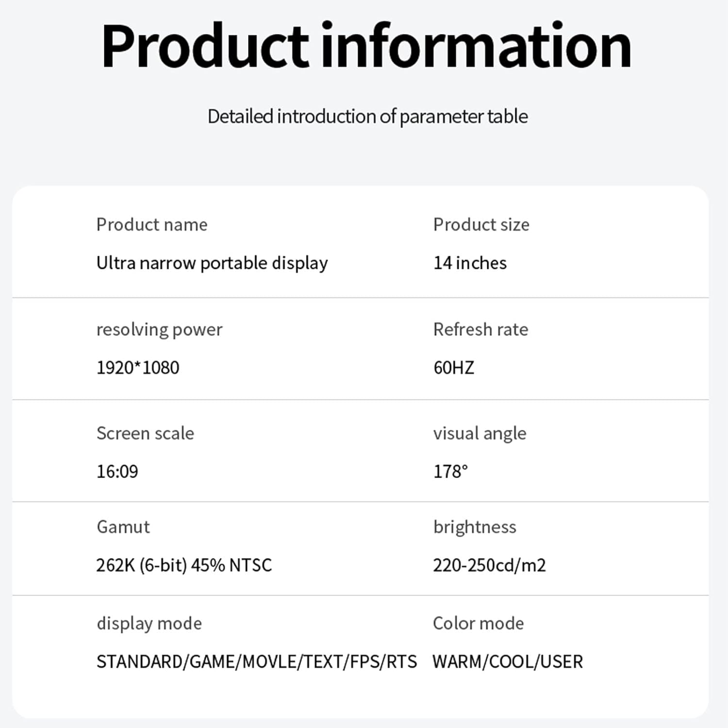Click the "Product information" heading
728x728 pixels.
366,47
